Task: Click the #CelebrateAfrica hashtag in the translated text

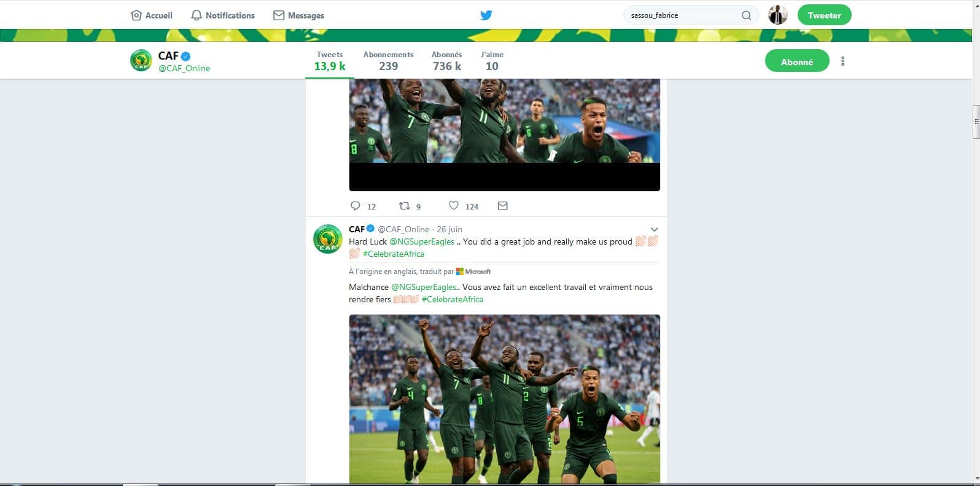Action: point(452,299)
